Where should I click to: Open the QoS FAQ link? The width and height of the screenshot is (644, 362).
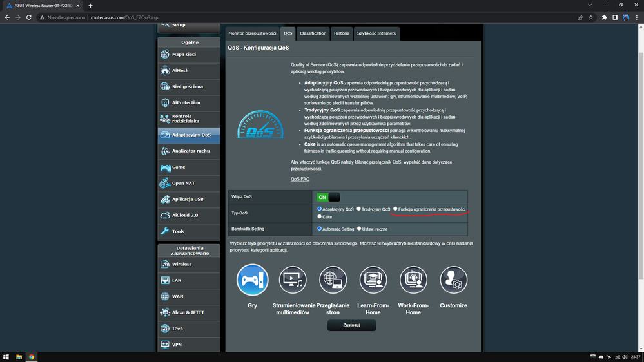point(300,179)
